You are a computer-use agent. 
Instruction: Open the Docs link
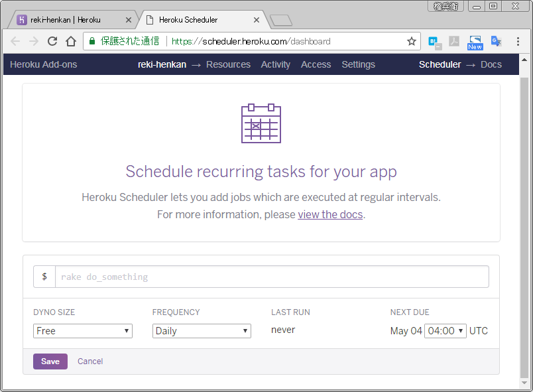click(491, 64)
